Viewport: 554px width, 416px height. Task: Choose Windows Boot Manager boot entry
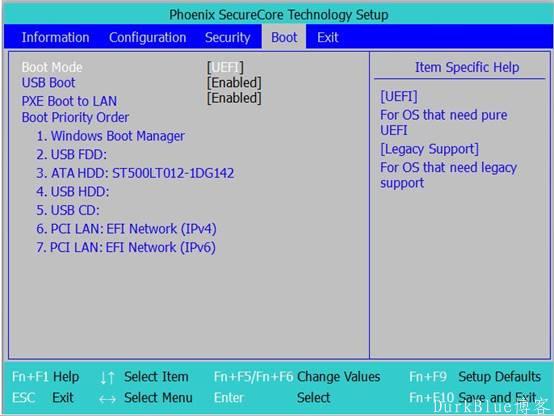(111, 136)
